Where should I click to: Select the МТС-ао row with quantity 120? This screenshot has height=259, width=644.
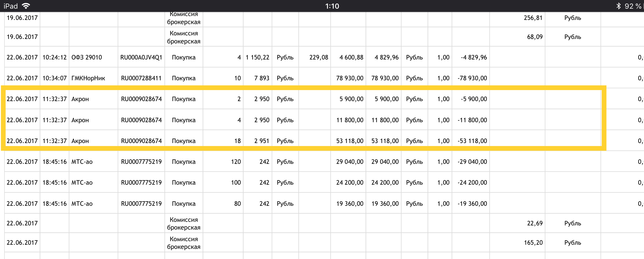point(236,162)
